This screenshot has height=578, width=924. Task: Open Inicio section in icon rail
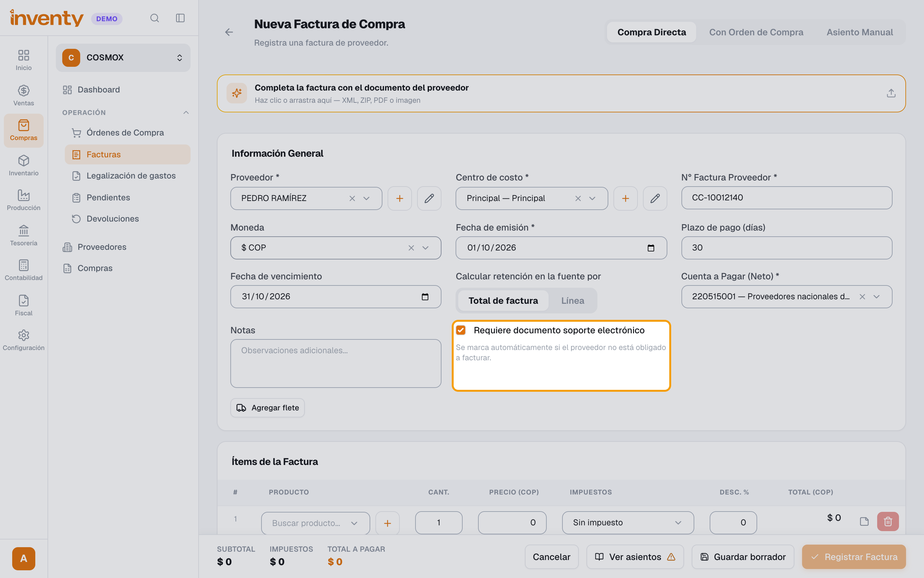click(x=24, y=60)
